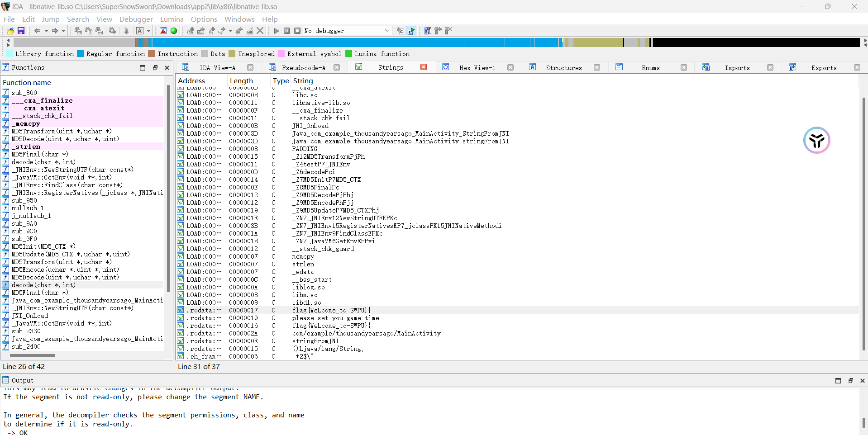868x435 pixels.
Task: Click the red warning triangle icon
Action: coord(163,31)
